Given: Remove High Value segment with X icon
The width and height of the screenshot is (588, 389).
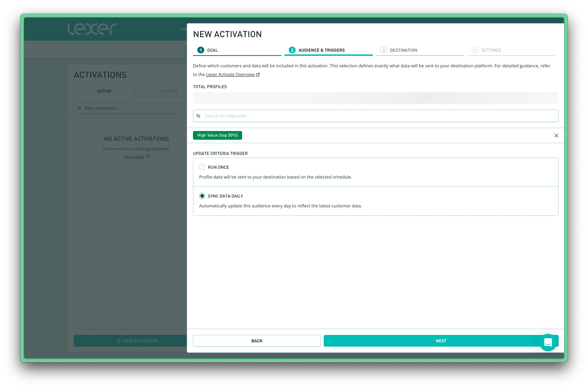Looking at the screenshot, I should pos(556,136).
